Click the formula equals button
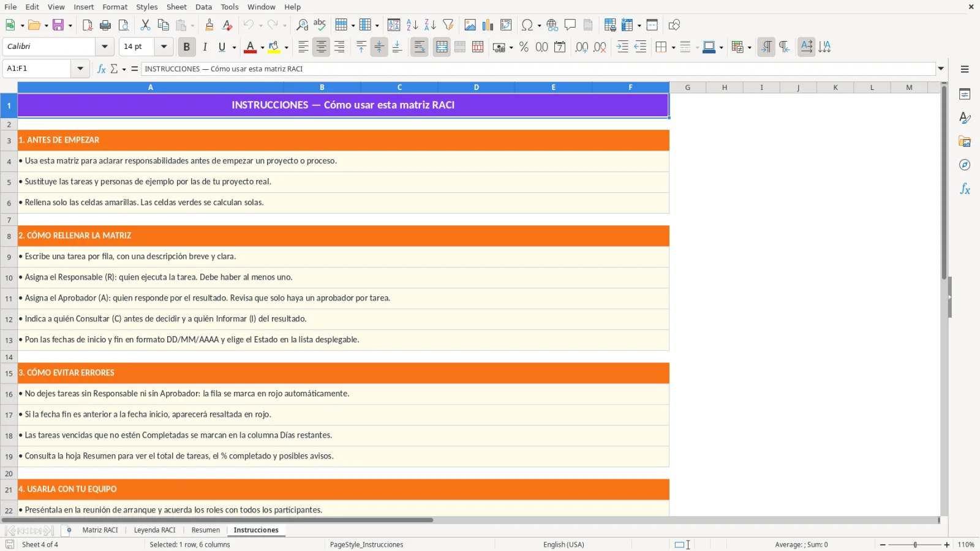This screenshot has width=980, height=551. (x=135, y=69)
